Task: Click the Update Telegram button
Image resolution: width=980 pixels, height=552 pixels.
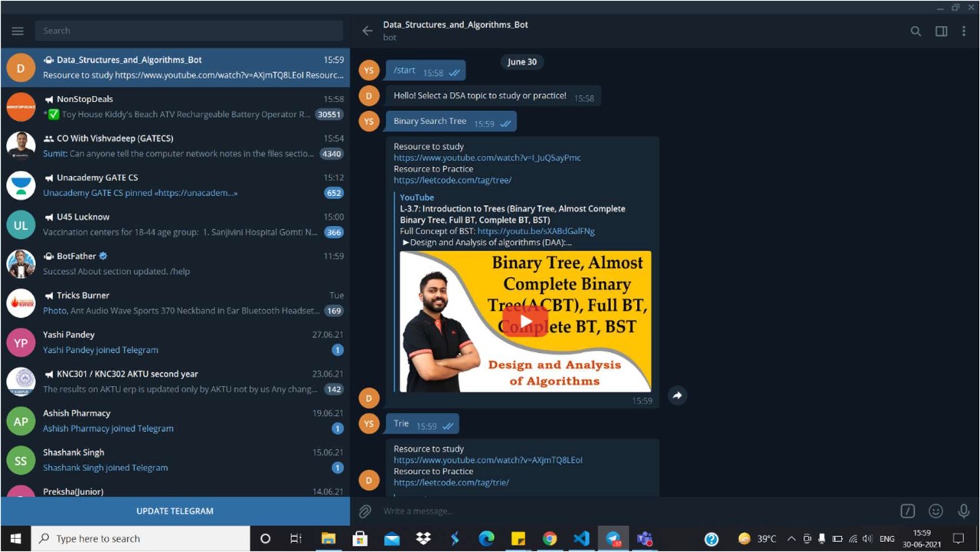Action: (175, 511)
